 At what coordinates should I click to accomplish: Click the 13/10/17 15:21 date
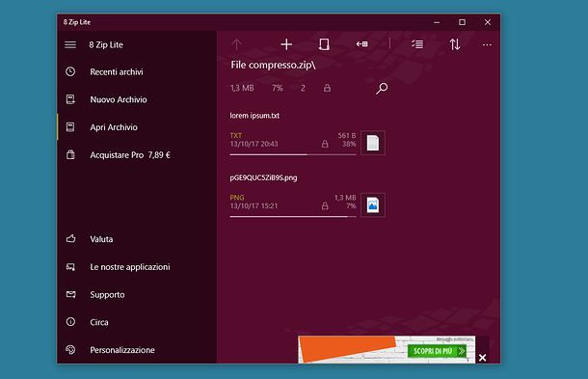coord(254,205)
